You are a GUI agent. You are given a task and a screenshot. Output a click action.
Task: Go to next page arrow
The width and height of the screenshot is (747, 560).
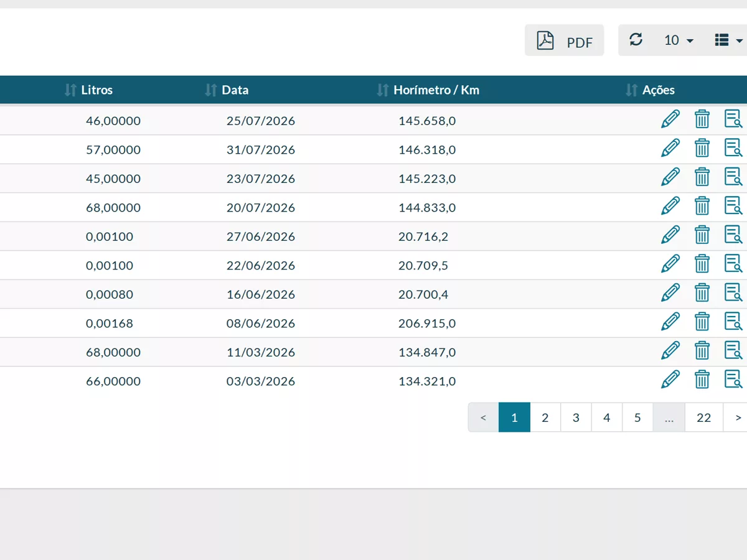[x=738, y=418]
